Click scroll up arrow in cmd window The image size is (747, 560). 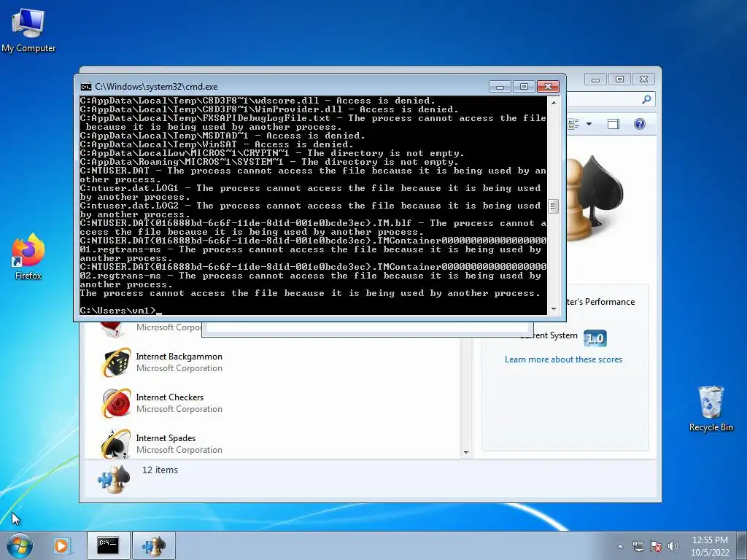click(x=553, y=102)
